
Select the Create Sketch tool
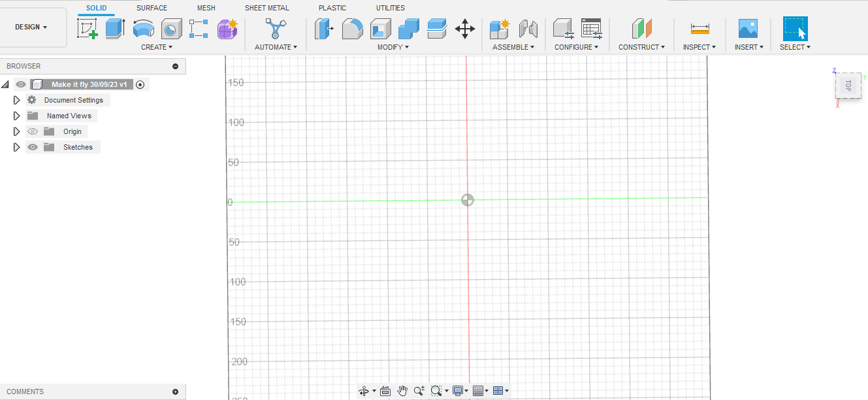87,29
